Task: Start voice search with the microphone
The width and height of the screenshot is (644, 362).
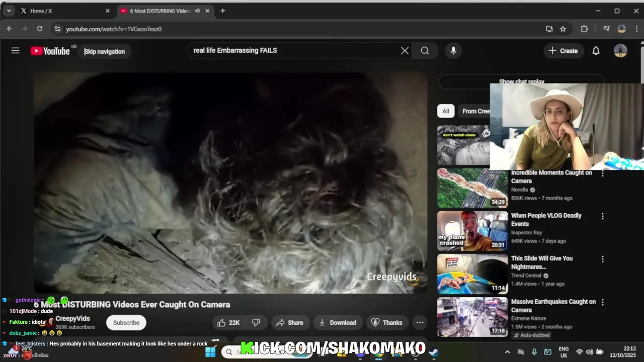Action: pyautogui.click(x=453, y=50)
